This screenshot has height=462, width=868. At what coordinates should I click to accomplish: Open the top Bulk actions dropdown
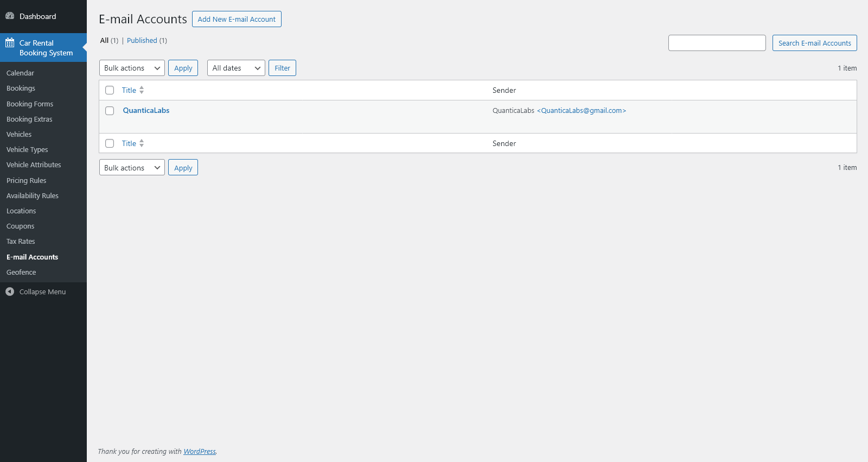click(132, 68)
